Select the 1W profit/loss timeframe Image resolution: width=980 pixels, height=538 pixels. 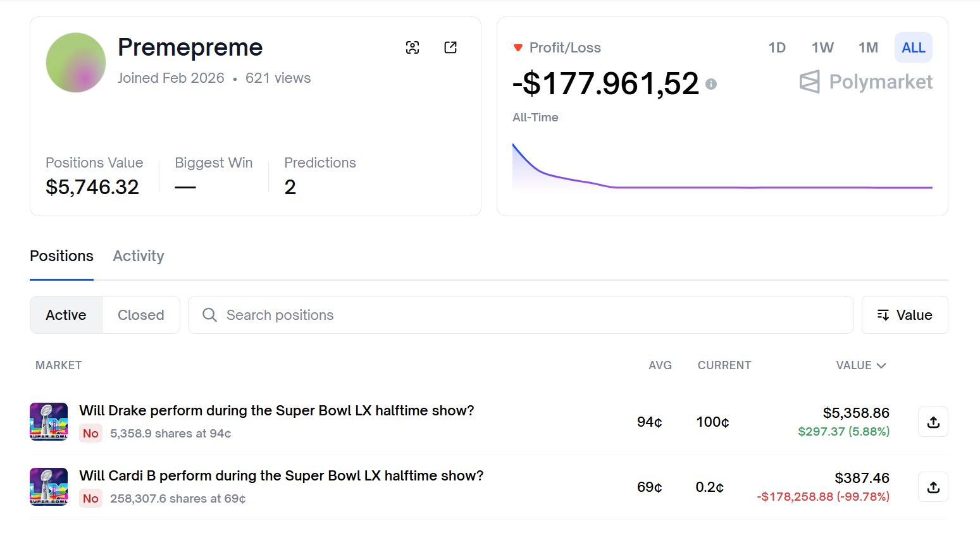(x=822, y=47)
